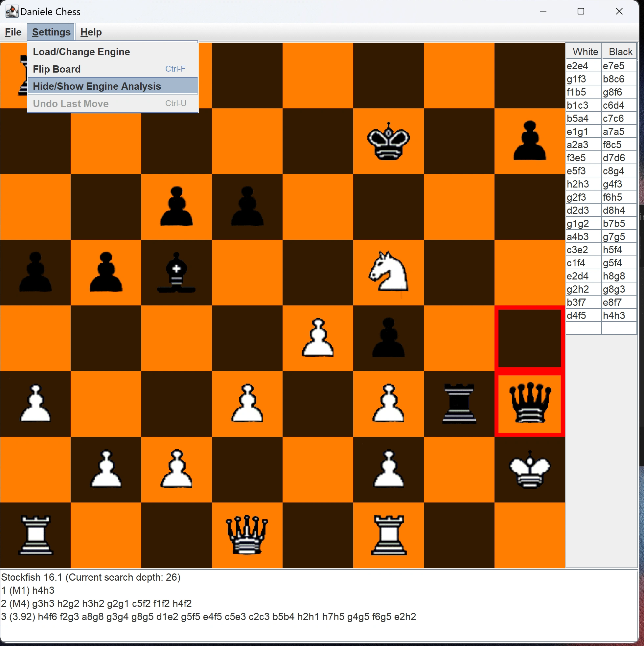Viewport: 644px width, 646px height.
Task: Click the Daniele Chess app icon
Action: 12,11
